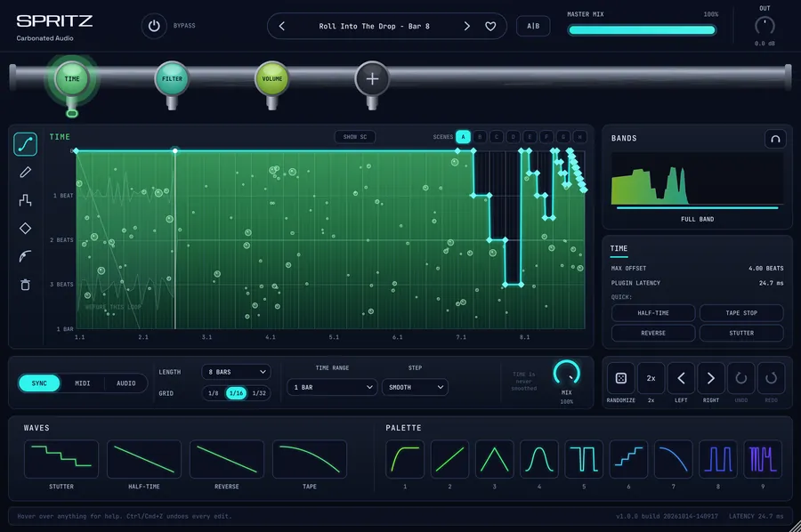Select scene B
This screenshot has width=801, height=532.
(480, 137)
